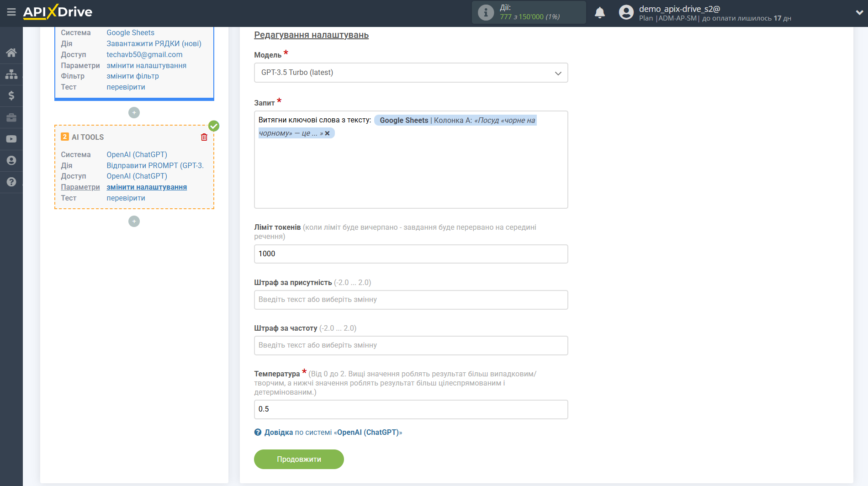Click the demo_apix-drive_s2@ account name
868x486 pixels.
[x=679, y=9]
